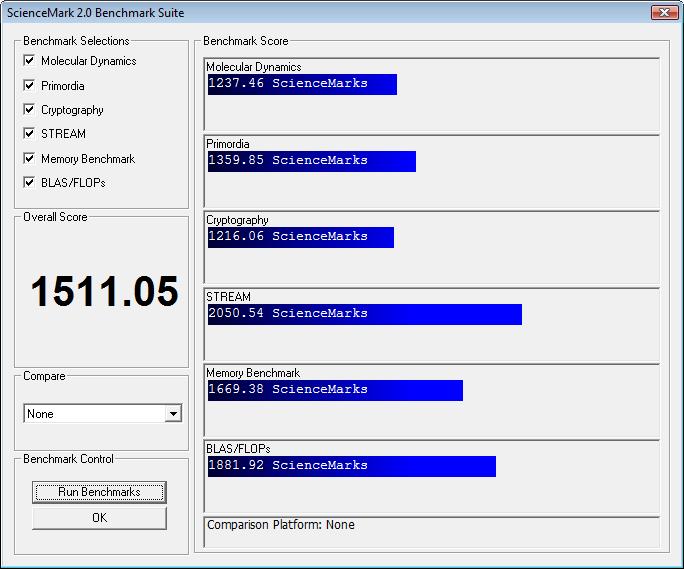Click the BLAS/FLOPs 1881.92 score bar
This screenshot has height=569, width=684.
[352, 466]
